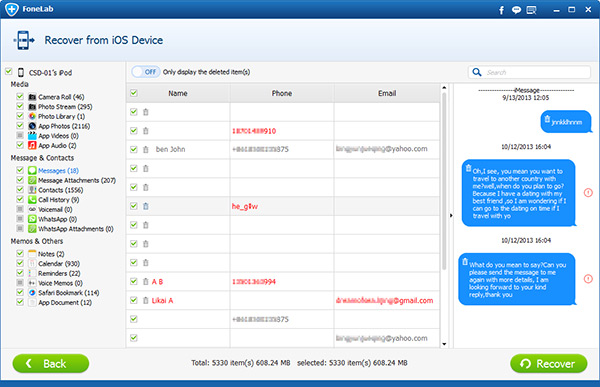The height and width of the screenshot is (387, 600).
Task: Toggle Only display the deleted items switch
Action: click(x=146, y=72)
